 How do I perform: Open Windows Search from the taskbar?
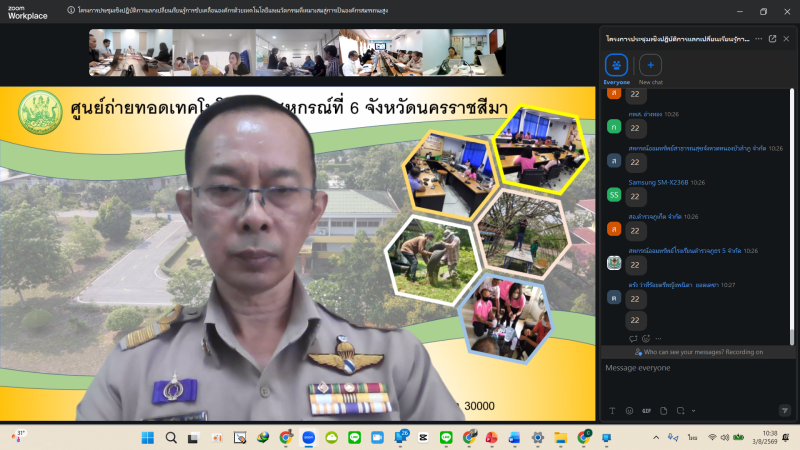(171, 438)
